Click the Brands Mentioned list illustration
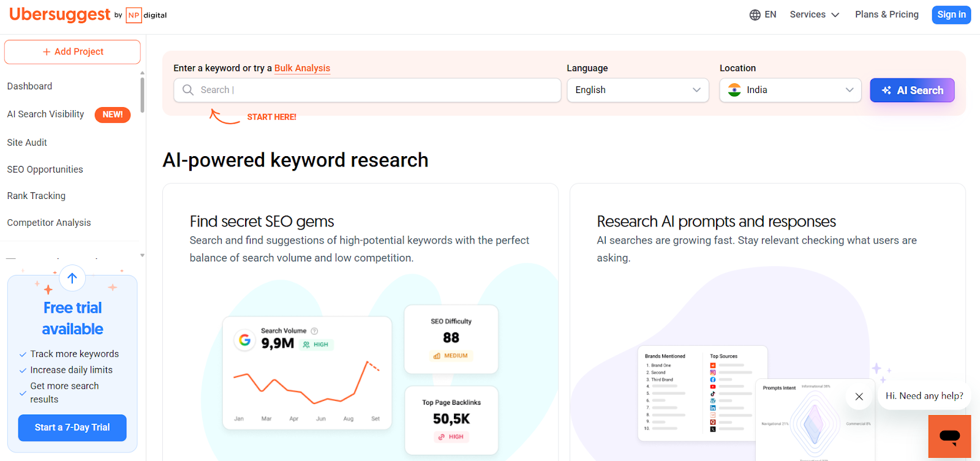This screenshot has height=461, width=980. click(672, 392)
